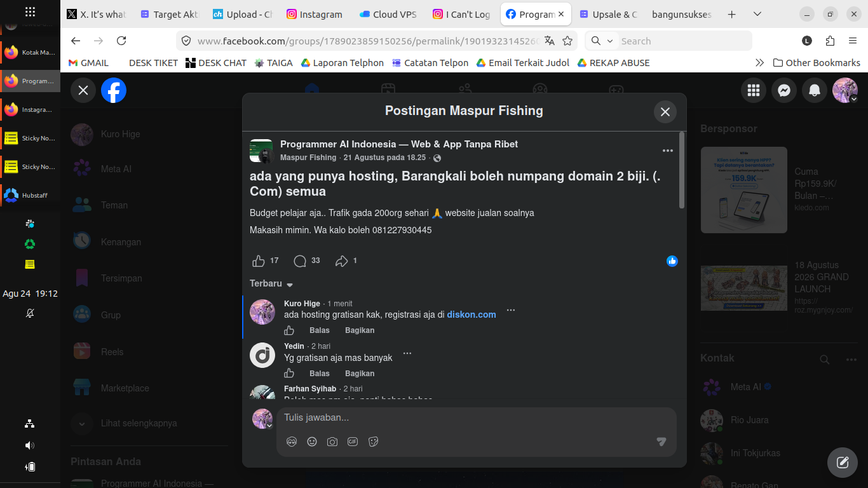Open options for Yedin's comment
Screen dimensions: 868x488
click(x=407, y=353)
